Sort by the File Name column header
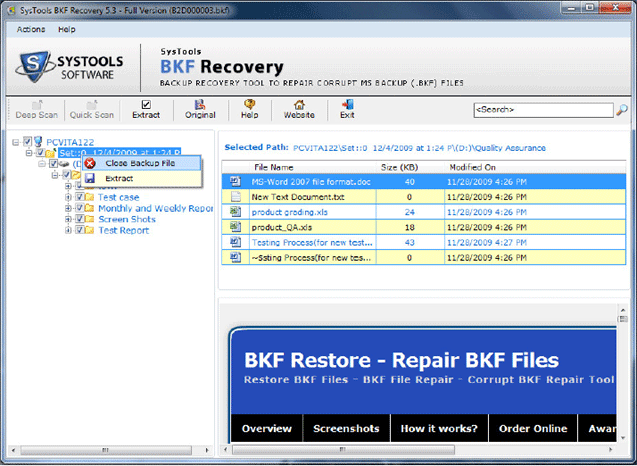Viewport: 637px width, 466px height. [x=312, y=167]
